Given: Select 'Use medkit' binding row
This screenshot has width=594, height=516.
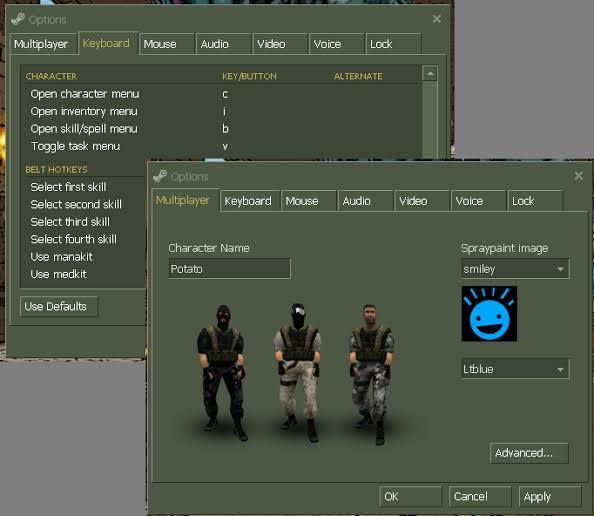Looking at the screenshot, I should tap(84, 274).
